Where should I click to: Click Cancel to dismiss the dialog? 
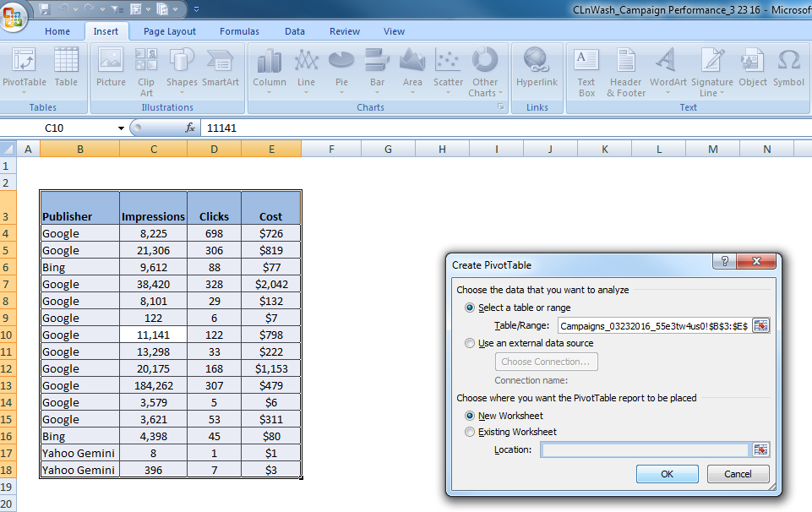[737, 474]
